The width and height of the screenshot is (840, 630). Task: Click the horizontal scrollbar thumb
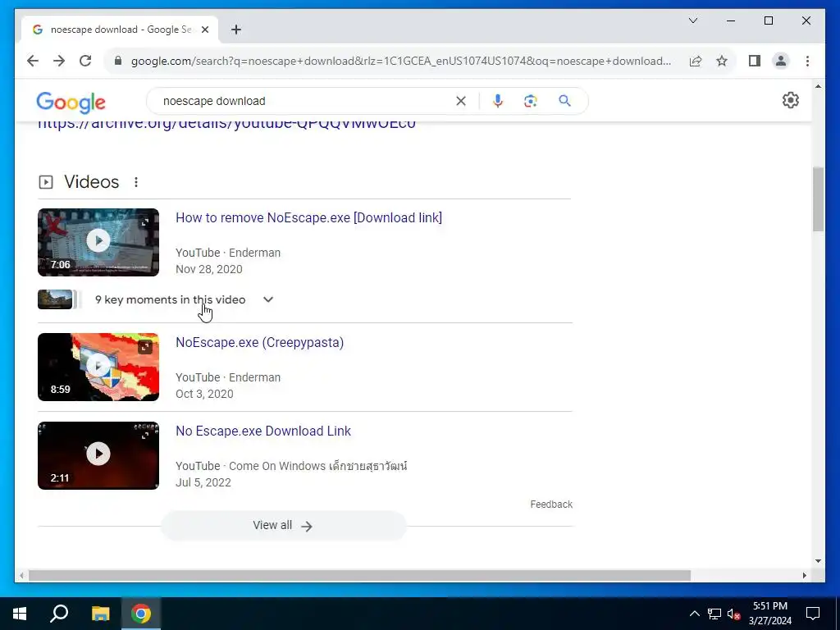click(x=359, y=575)
